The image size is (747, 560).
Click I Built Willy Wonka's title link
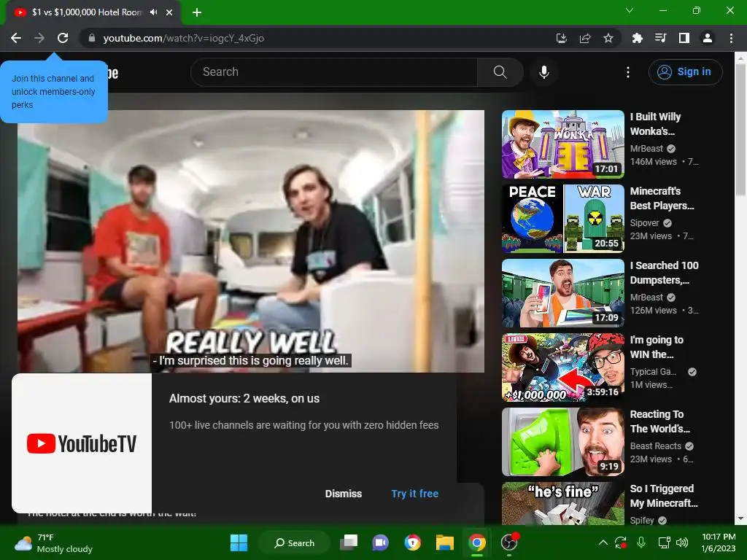[x=656, y=124]
